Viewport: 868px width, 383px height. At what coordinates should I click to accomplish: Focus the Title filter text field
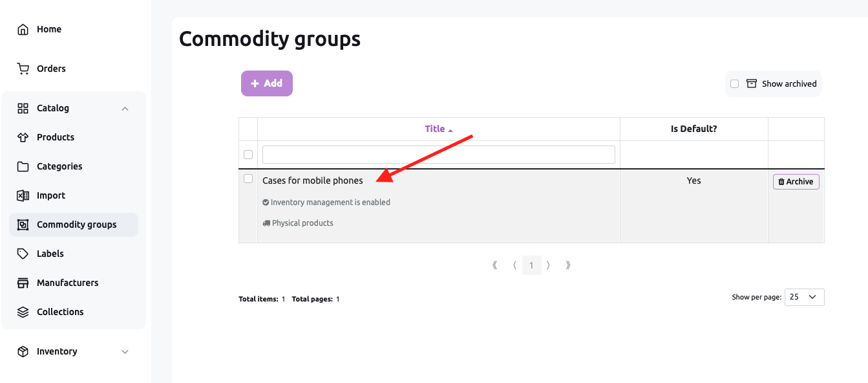click(x=439, y=155)
